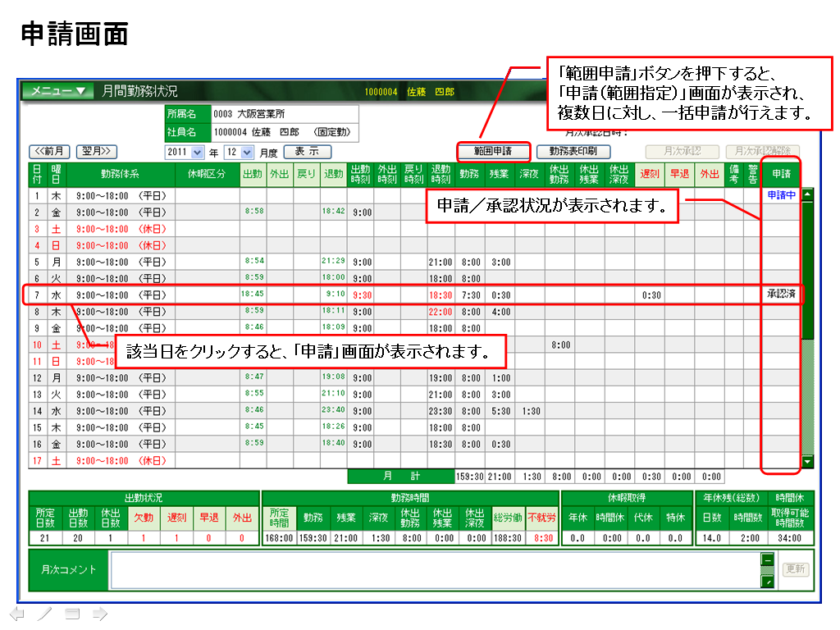Select 承認済 status in day 7 row
The width and height of the screenshot is (840, 630).
781,294
